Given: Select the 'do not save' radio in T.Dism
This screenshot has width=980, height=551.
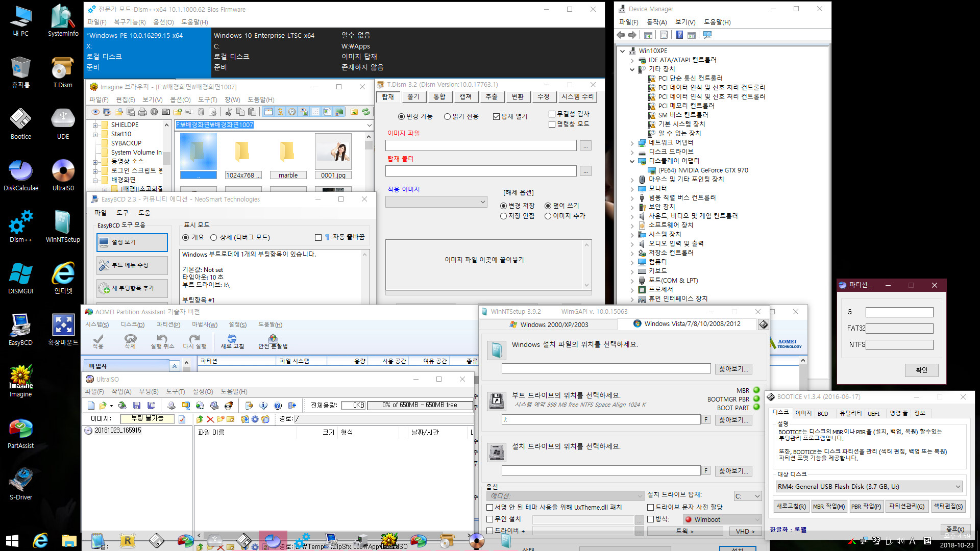Looking at the screenshot, I should coord(503,216).
